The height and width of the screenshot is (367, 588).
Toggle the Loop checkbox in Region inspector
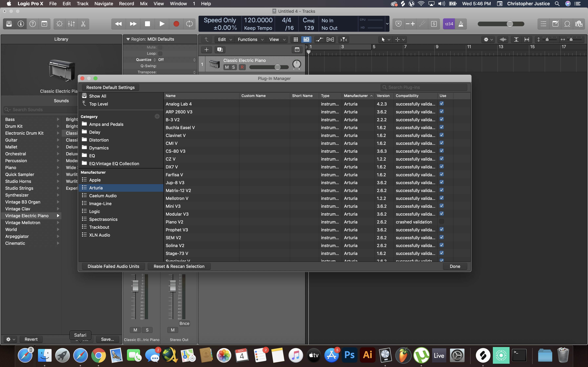click(x=160, y=53)
